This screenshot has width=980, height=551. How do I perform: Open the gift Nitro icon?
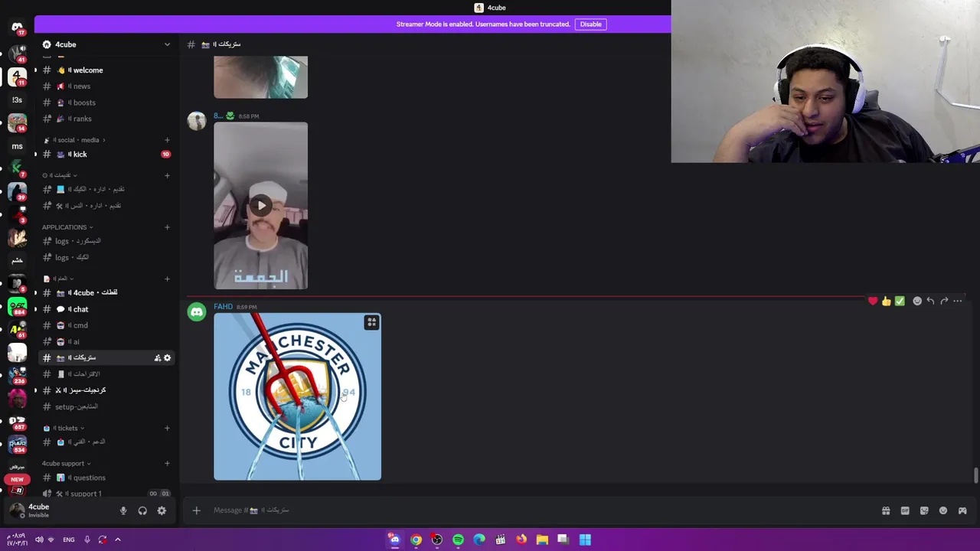886,510
